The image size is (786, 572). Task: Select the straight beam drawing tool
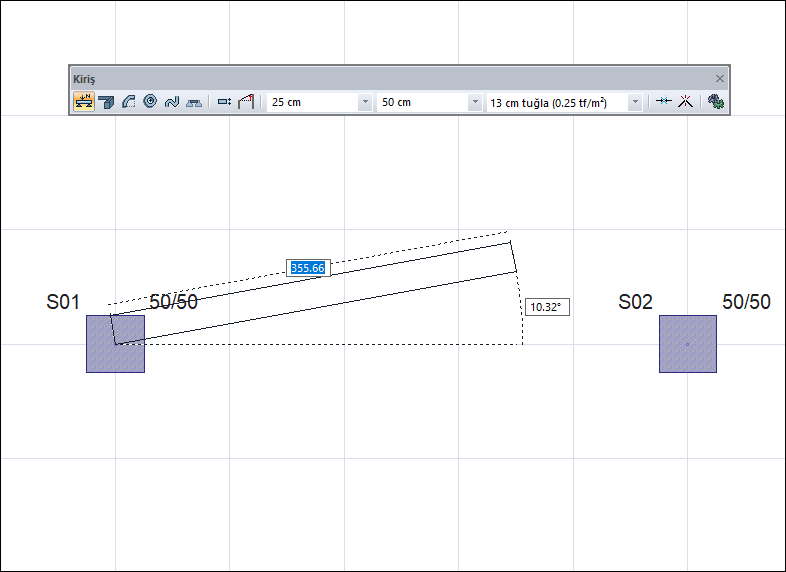click(106, 102)
